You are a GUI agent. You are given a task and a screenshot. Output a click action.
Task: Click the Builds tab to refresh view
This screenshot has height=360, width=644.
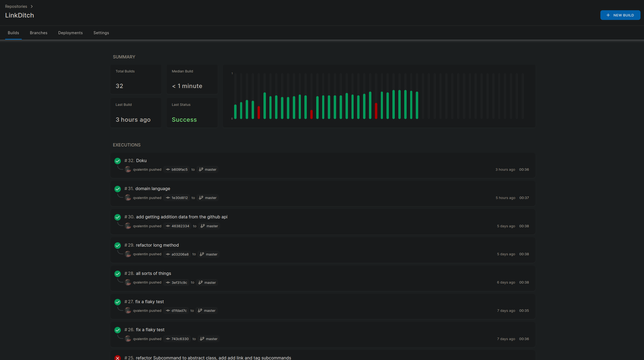13,33
